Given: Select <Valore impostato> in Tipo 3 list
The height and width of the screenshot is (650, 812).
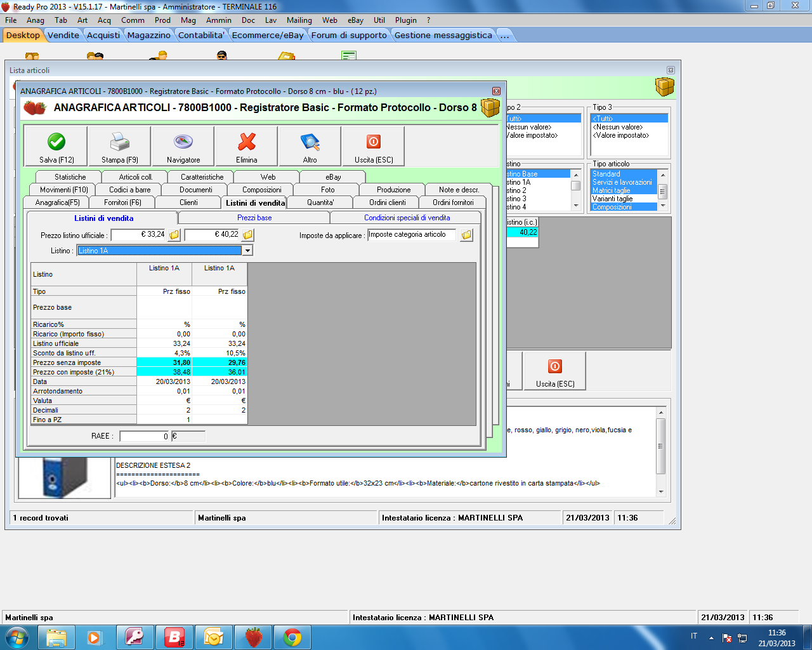Looking at the screenshot, I should [x=629, y=135].
